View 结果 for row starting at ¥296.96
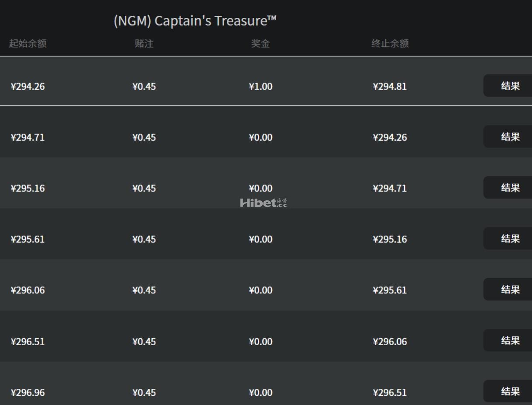Screen dimensions: 532x405 click(510, 391)
